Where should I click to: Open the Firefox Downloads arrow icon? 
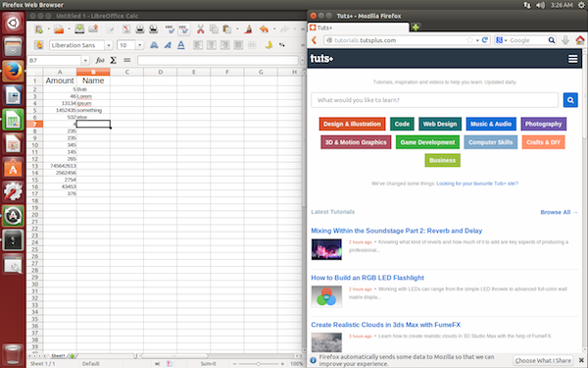point(565,40)
